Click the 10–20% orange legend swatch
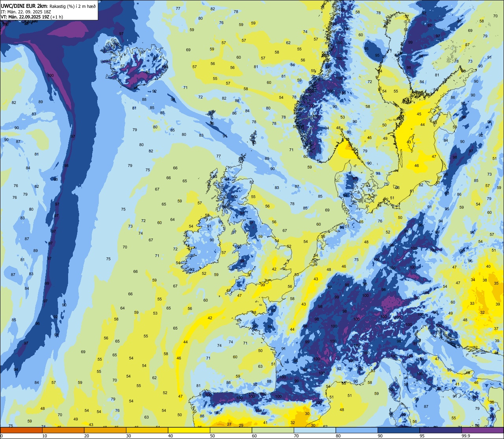The width and height of the screenshot is (504, 439). point(63,430)
